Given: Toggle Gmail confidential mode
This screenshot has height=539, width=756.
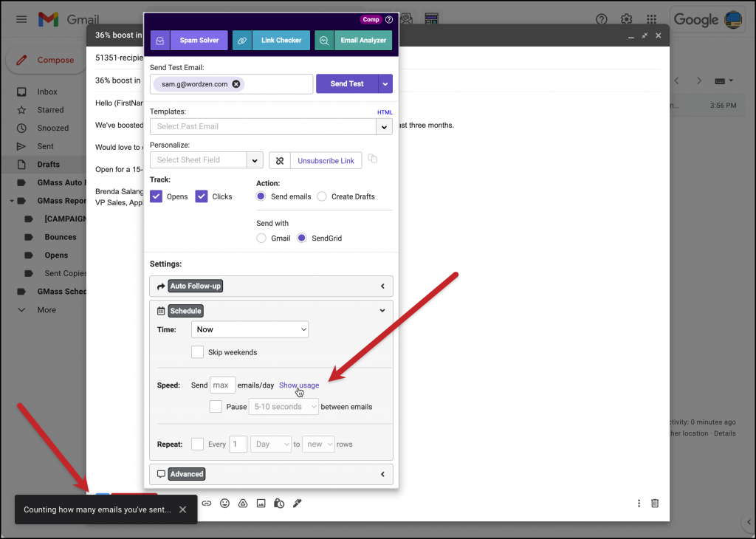Looking at the screenshot, I should [x=278, y=503].
